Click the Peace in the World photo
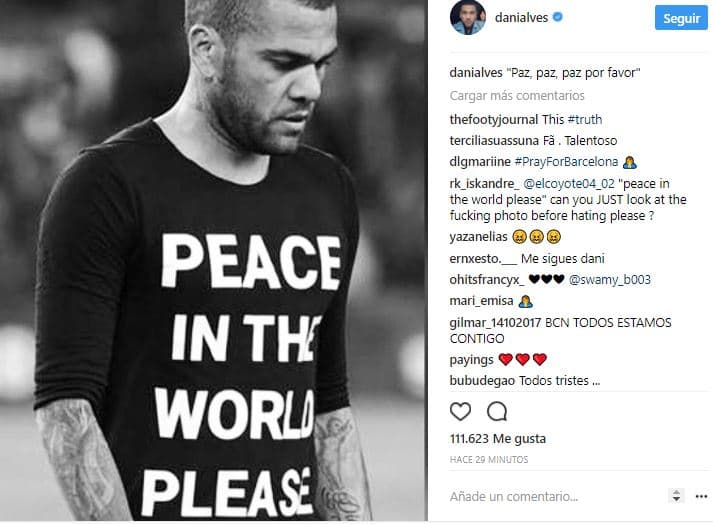Image resolution: width=713 pixels, height=524 pixels. [x=213, y=260]
